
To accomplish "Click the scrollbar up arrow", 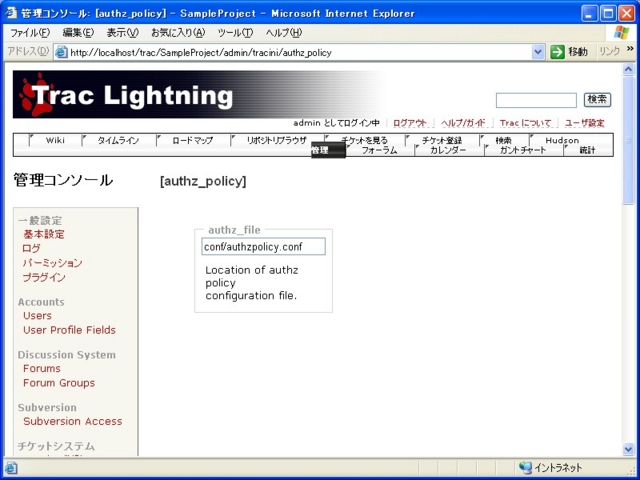I will tap(628, 70).
